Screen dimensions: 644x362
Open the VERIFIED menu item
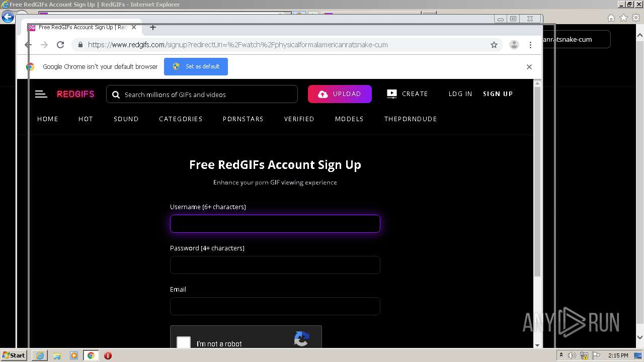click(299, 119)
